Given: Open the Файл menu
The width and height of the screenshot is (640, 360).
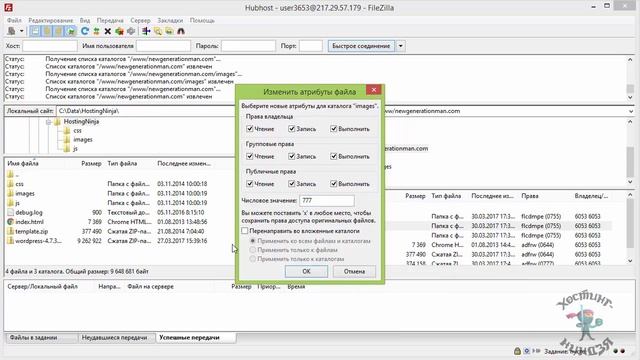Looking at the screenshot, I should pyautogui.click(x=14, y=20).
